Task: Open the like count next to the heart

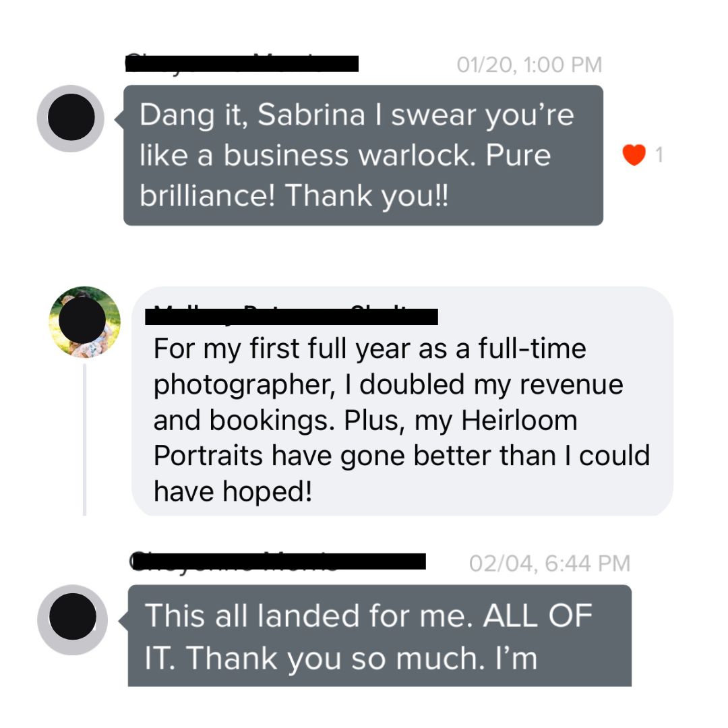Action: pyautogui.click(x=659, y=154)
